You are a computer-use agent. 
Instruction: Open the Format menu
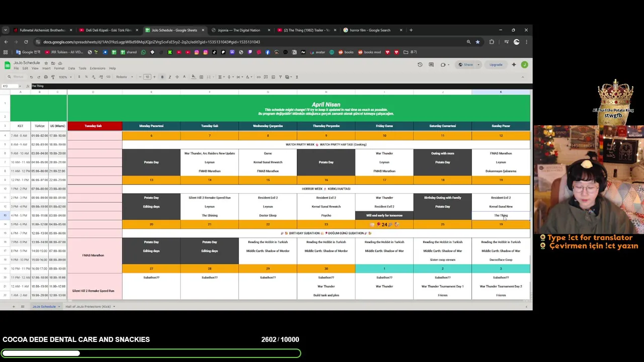pos(59,68)
